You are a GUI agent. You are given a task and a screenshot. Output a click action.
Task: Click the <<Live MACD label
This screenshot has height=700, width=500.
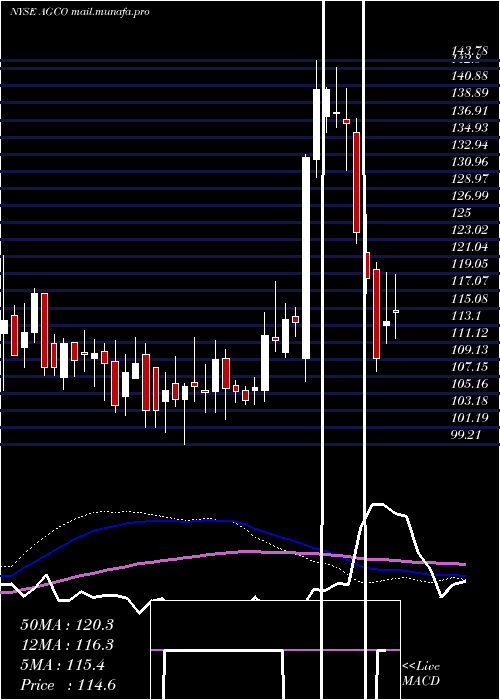click(x=421, y=674)
